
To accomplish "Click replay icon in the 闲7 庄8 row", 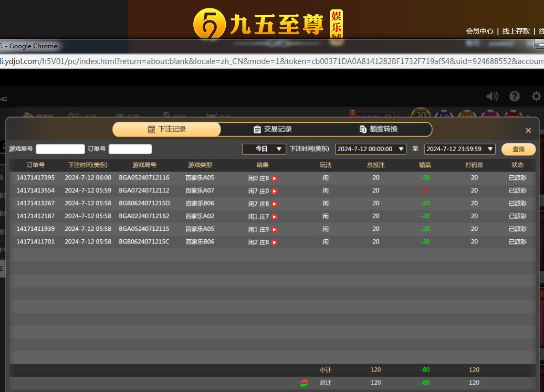I will coord(274,204).
